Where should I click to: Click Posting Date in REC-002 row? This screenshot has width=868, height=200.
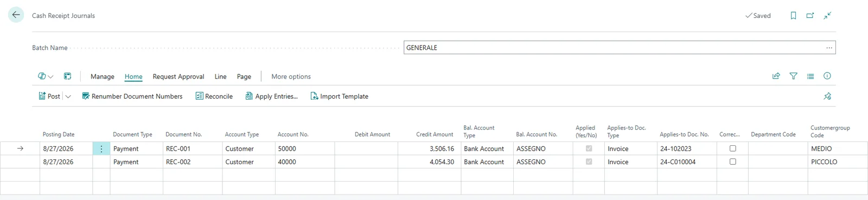pos(66,162)
